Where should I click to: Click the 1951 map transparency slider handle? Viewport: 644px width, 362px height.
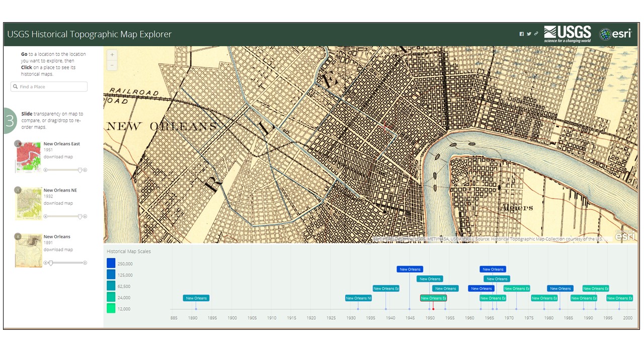click(x=79, y=170)
